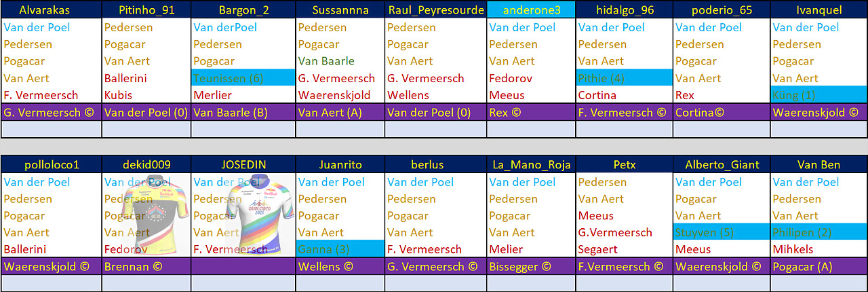The image size is (868, 292).
Task: Click the jersey image under dekid009
Action: coord(146,215)
